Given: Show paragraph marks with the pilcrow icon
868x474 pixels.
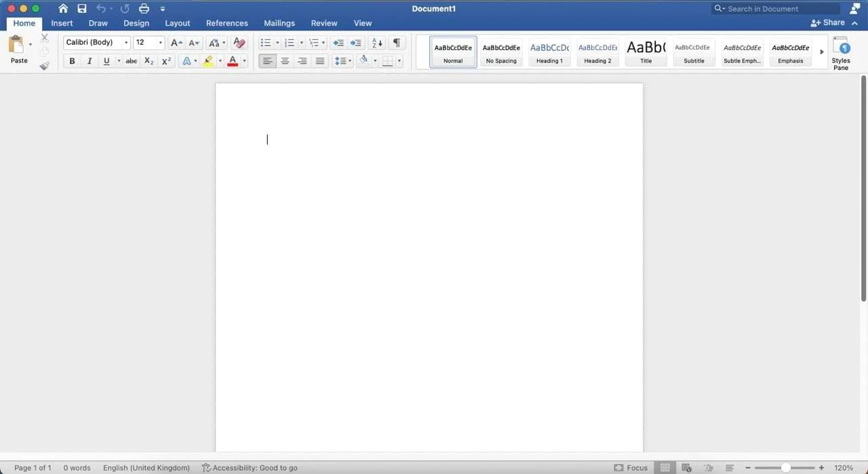Looking at the screenshot, I should click(x=397, y=43).
